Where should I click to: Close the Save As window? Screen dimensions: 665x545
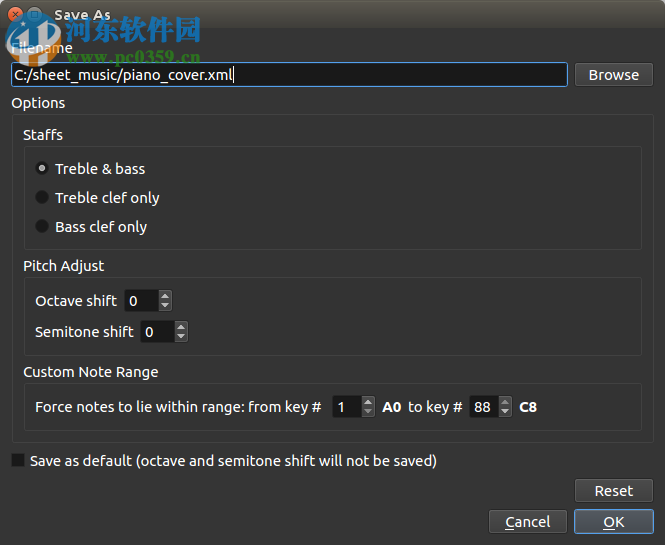coord(15,14)
